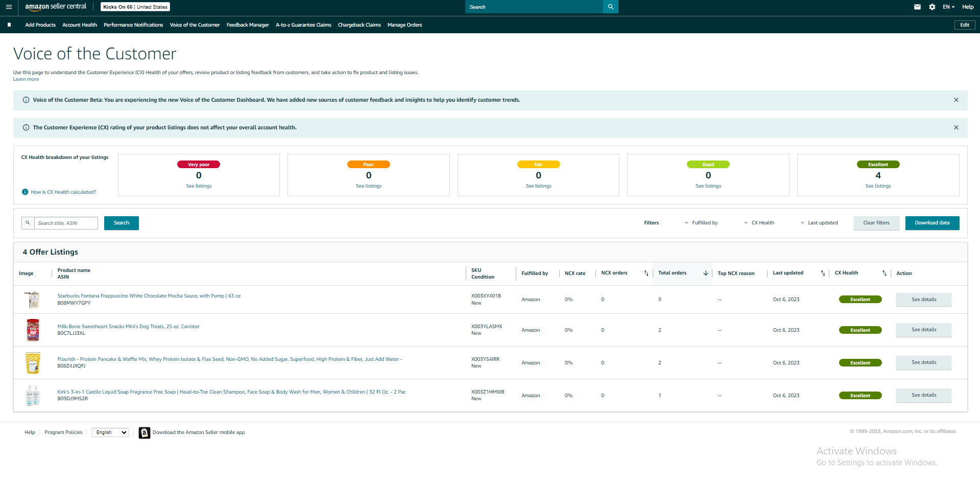
Task: Click the Edit button for the favorites bar
Action: coord(965,25)
